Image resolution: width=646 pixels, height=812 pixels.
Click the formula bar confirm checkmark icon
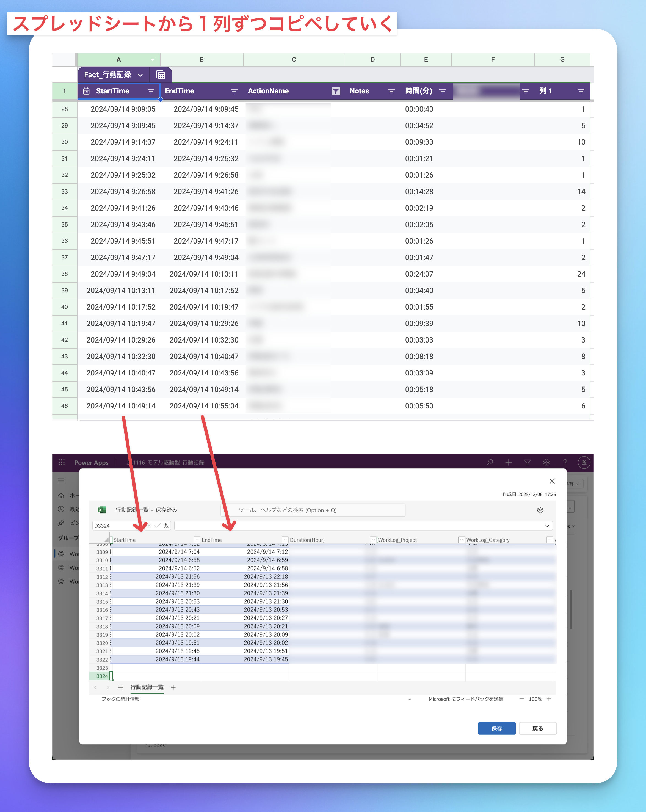pyautogui.click(x=158, y=525)
